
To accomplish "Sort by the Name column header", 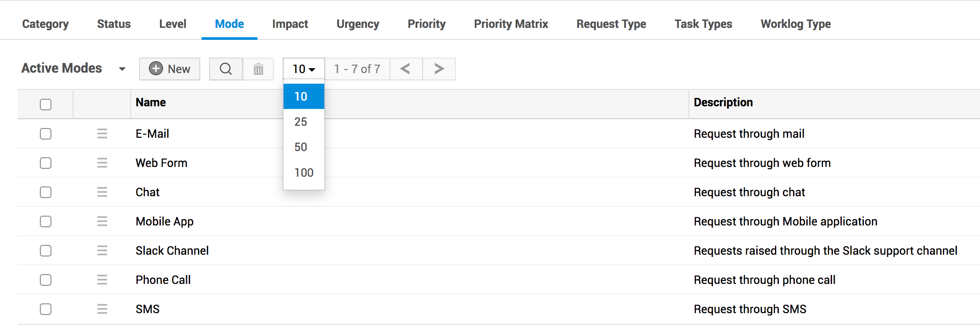I will (x=151, y=103).
